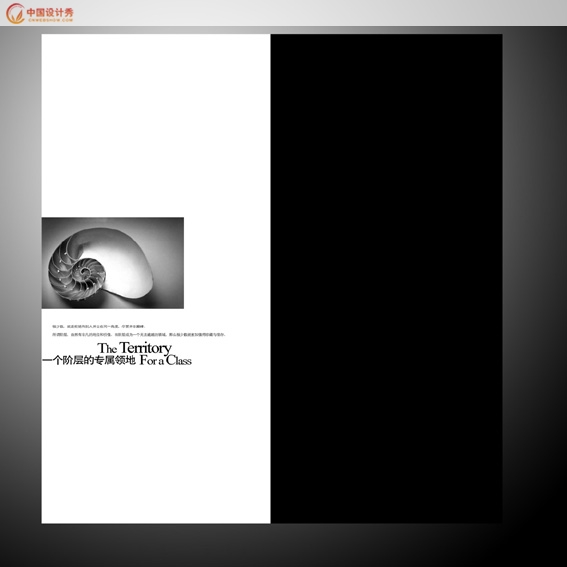The width and height of the screenshot is (567, 567).
Task: Click the dark margin right of the black page
Action: pyautogui.click(x=534, y=278)
